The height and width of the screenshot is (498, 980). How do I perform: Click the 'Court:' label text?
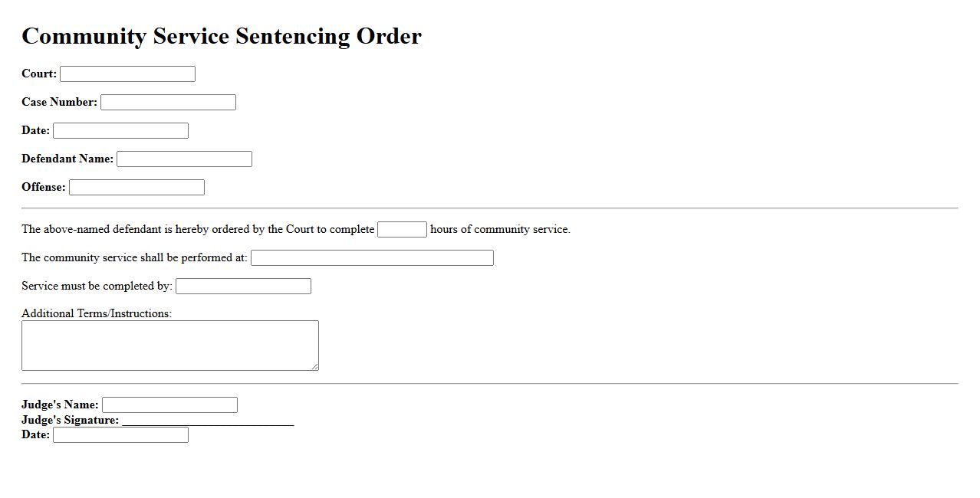tap(39, 74)
